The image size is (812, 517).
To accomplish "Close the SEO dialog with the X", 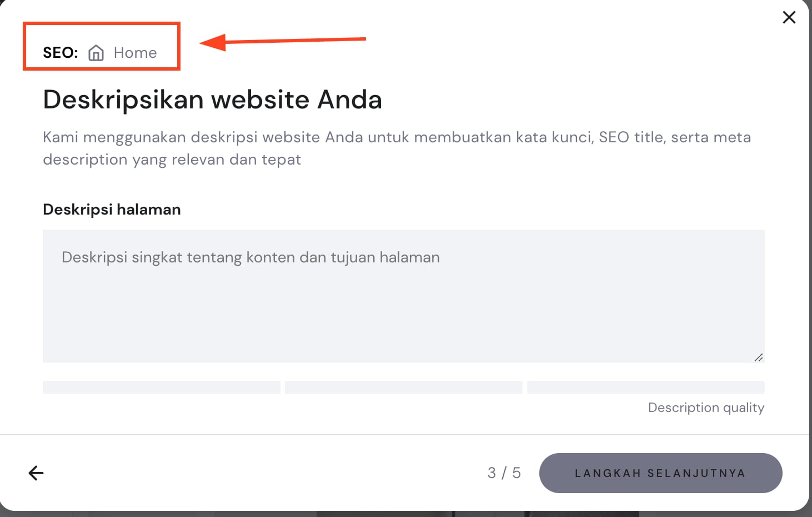I will pos(789,18).
